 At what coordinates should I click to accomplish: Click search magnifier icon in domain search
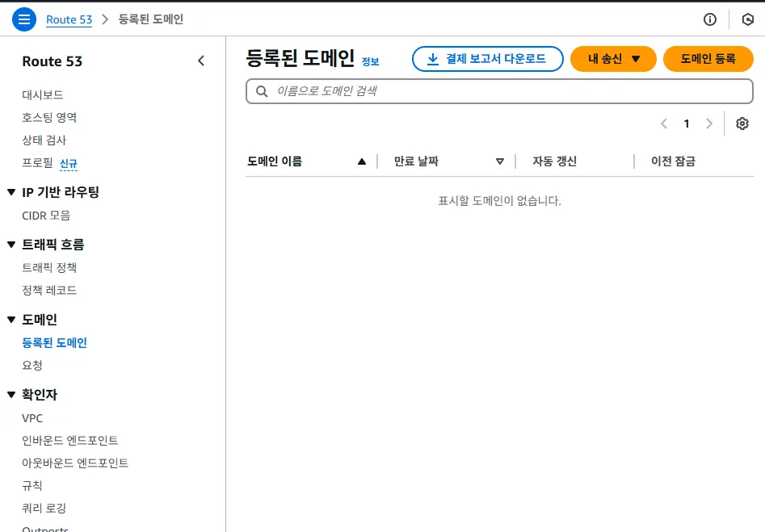click(x=262, y=91)
